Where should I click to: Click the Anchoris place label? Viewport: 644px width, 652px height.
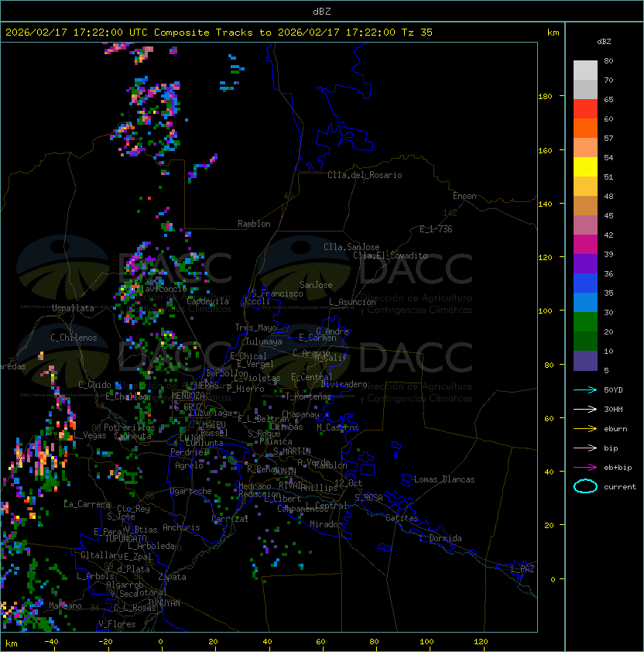(181, 527)
